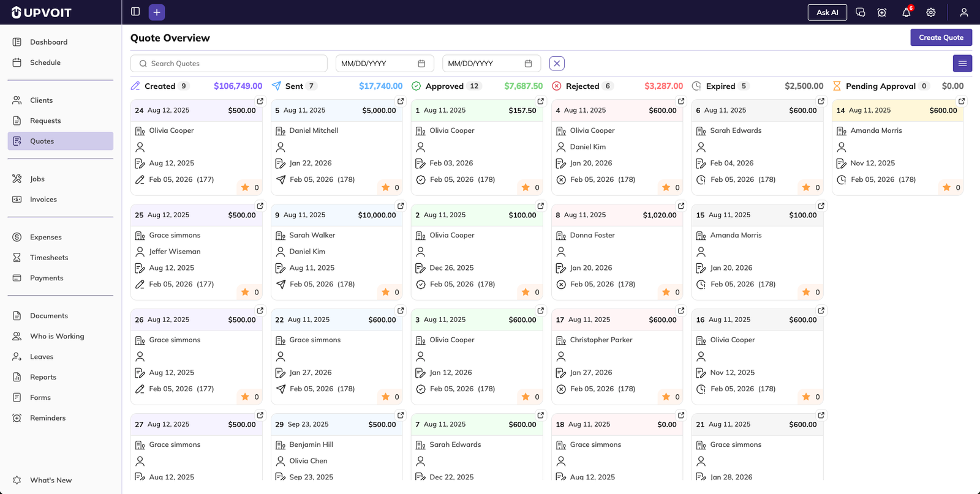Open Jobs in sidebar
Image resolution: width=980 pixels, height=494 pixels.
click(61, 179)
